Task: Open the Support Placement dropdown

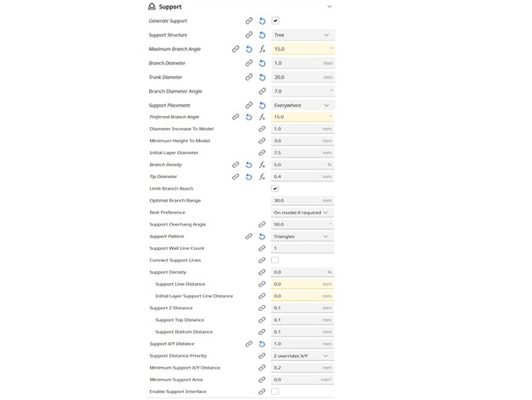Action: point(302,105)
